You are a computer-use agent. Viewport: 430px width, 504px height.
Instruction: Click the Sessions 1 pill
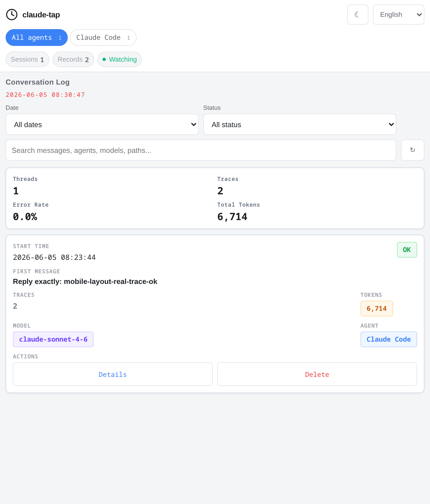(x=27, y=59)
